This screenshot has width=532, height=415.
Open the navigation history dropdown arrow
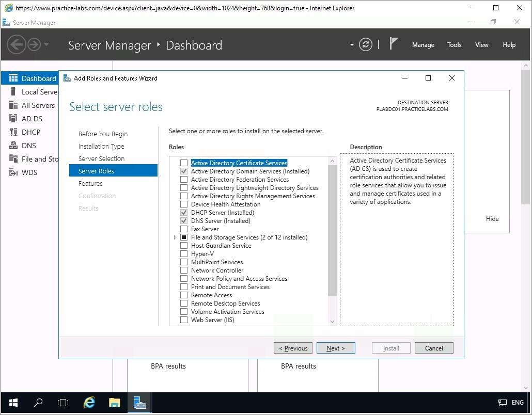pos(46,44)
